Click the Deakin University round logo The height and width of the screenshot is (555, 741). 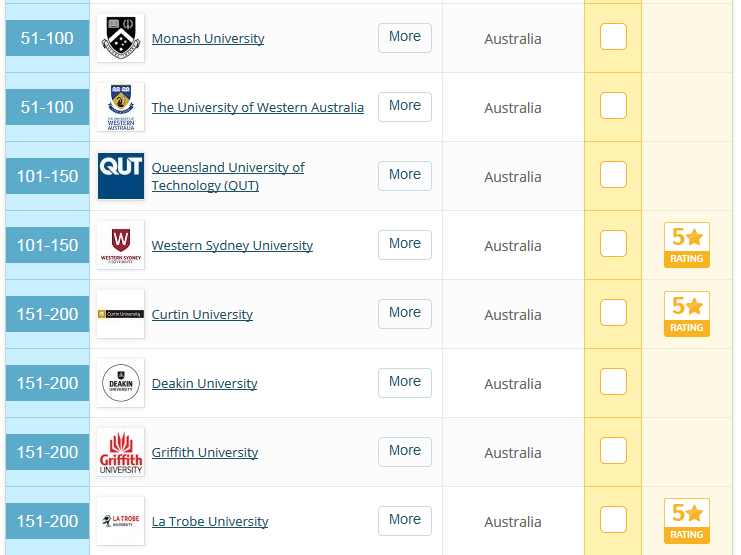[x=120, y=383]
